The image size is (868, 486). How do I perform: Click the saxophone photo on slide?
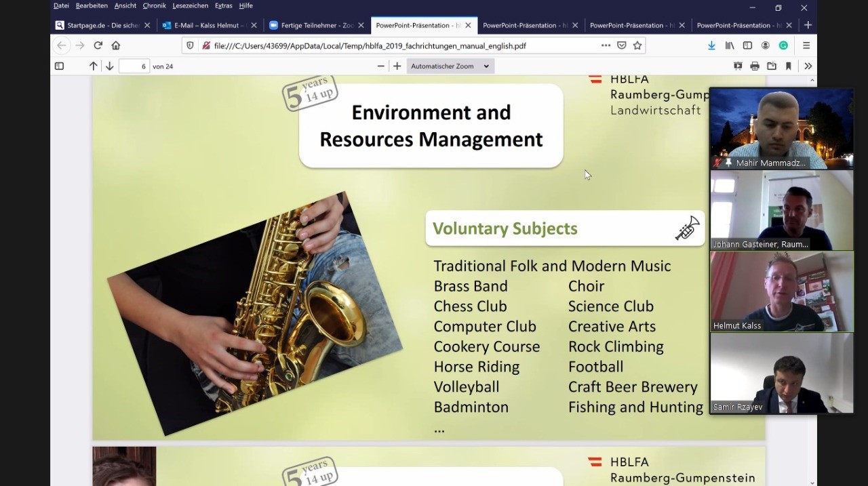255,313
